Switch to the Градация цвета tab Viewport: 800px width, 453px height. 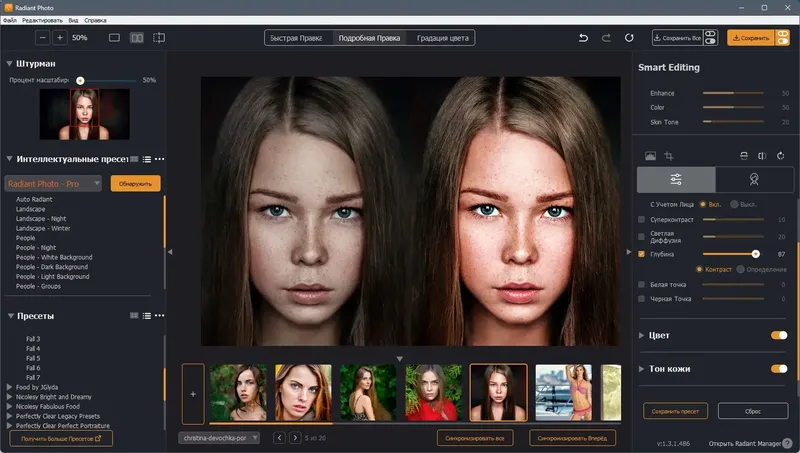coord(442,38)
